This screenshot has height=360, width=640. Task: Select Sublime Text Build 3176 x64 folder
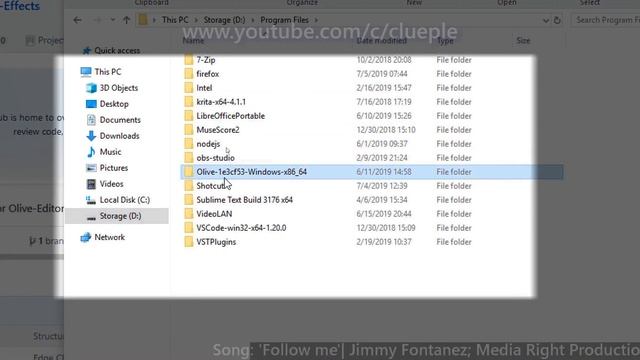244,200
